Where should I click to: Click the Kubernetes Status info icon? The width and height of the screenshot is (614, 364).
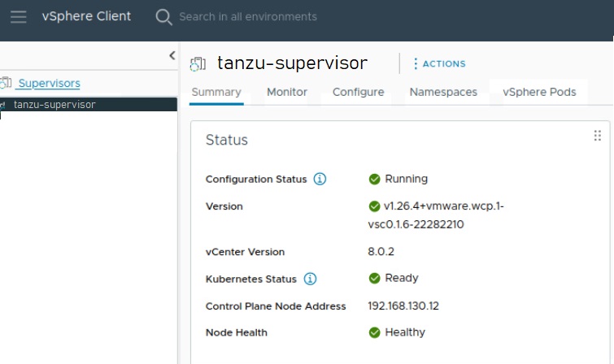pos(310,279)
